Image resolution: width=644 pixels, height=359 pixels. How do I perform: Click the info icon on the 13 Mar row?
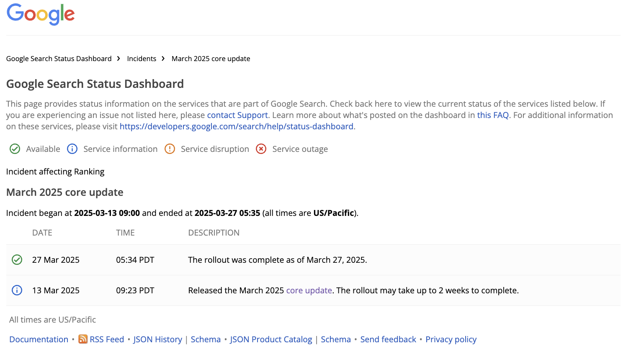point(17,290)
